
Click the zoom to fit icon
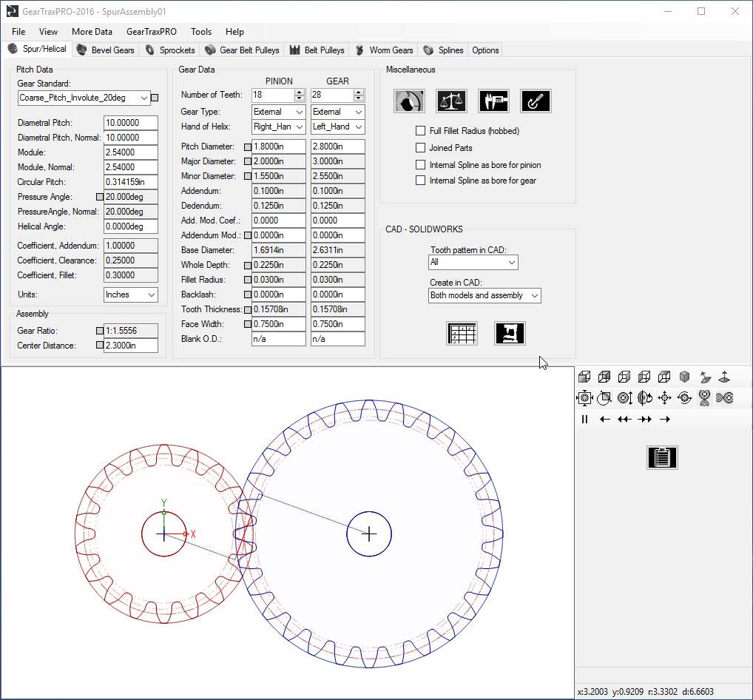[x=584, y=398]
